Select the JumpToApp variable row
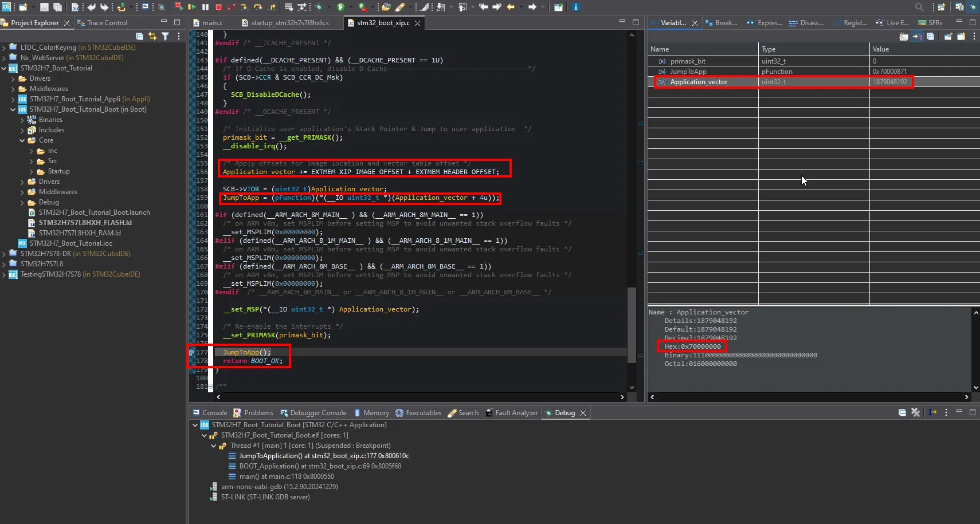 [x=813, y=72]
